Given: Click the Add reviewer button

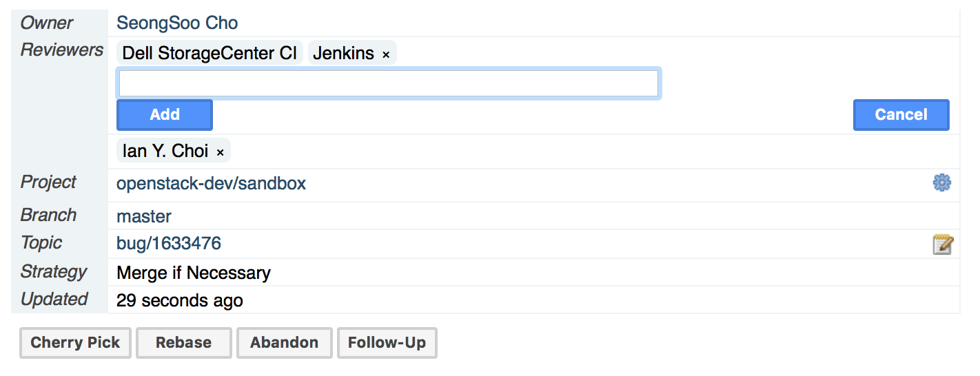Looking at the screenshot, I should click(x=165, y=115).
